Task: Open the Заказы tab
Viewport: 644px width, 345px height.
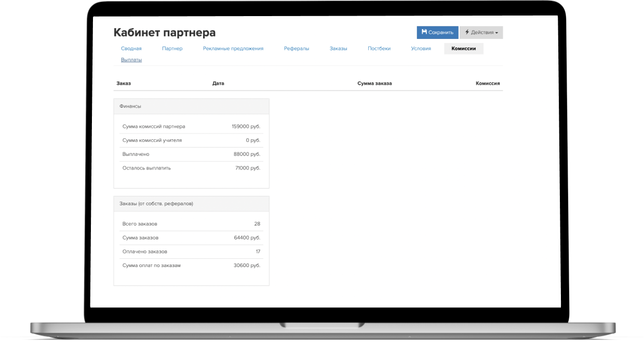Action: pyautogui.click(x=339, y=48)
